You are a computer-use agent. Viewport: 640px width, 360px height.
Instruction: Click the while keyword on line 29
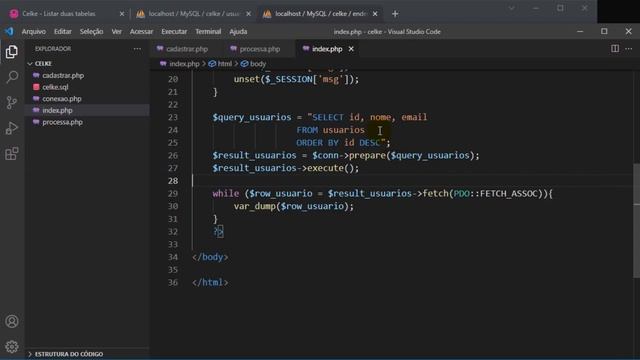[x=226, y=193]
